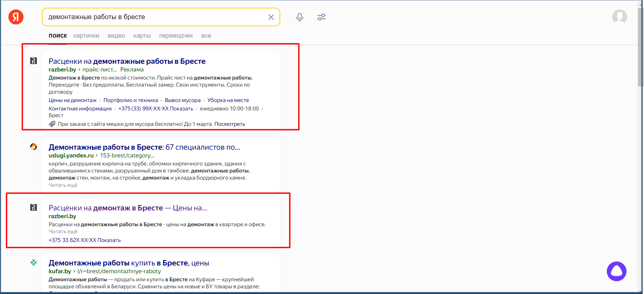Viewport: 644px width, 294px height.
Task: Switch to the видео tab
Action: (x=116, y=36)
